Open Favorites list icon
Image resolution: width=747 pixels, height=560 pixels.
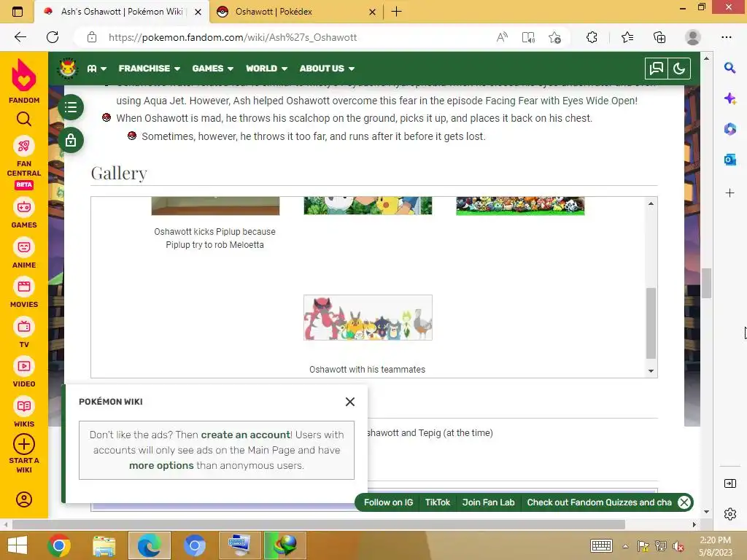pyautogui.click(x=627, y=37)
